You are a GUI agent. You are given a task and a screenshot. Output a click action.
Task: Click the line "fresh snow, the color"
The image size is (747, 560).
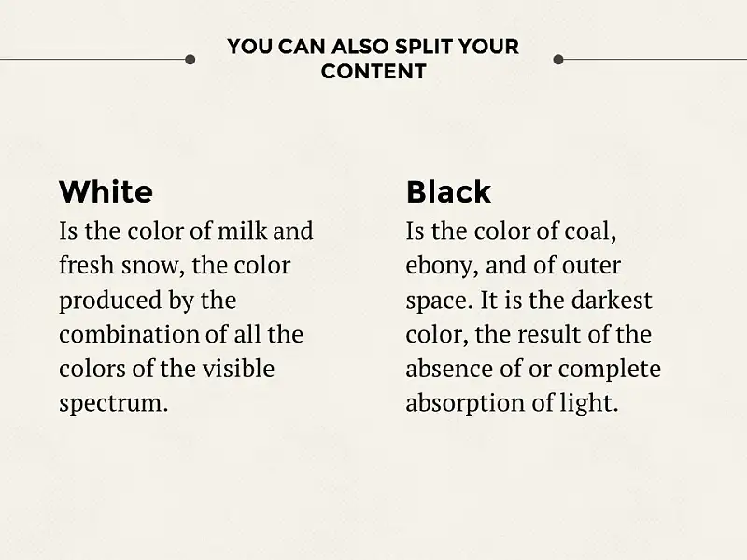[x=175, y=266]
